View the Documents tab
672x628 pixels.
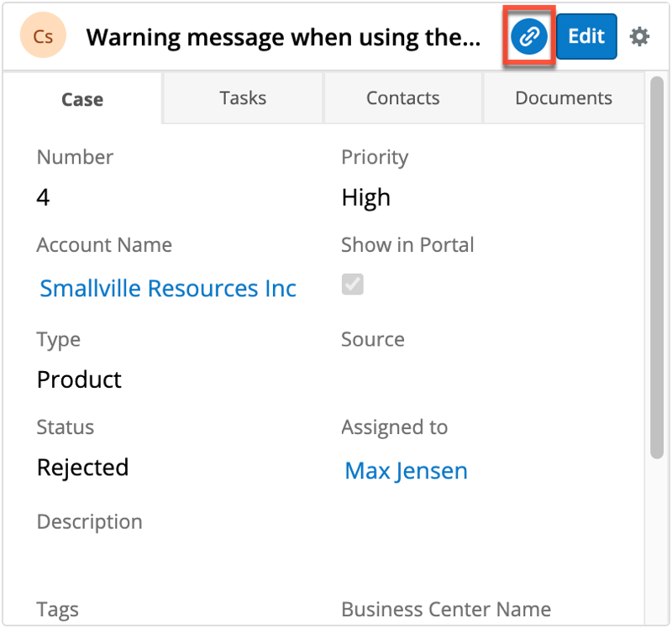pyautogui.click(x=563, y=98)
